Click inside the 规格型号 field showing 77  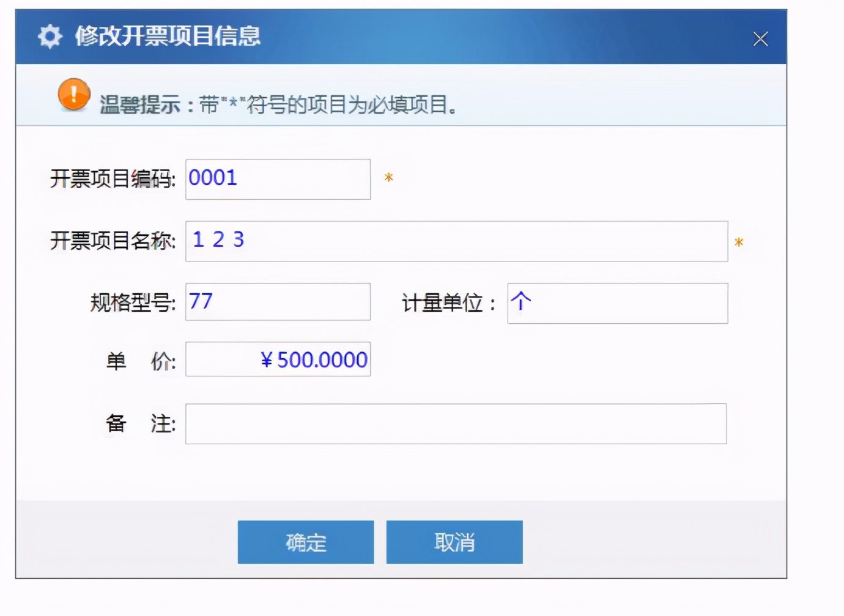[x=277, y=301]
